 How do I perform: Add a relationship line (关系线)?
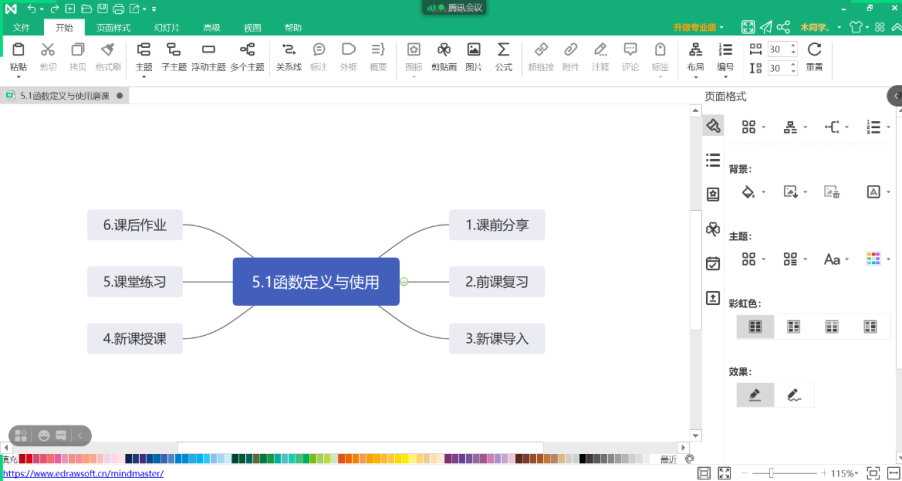(x=289, y=49)
